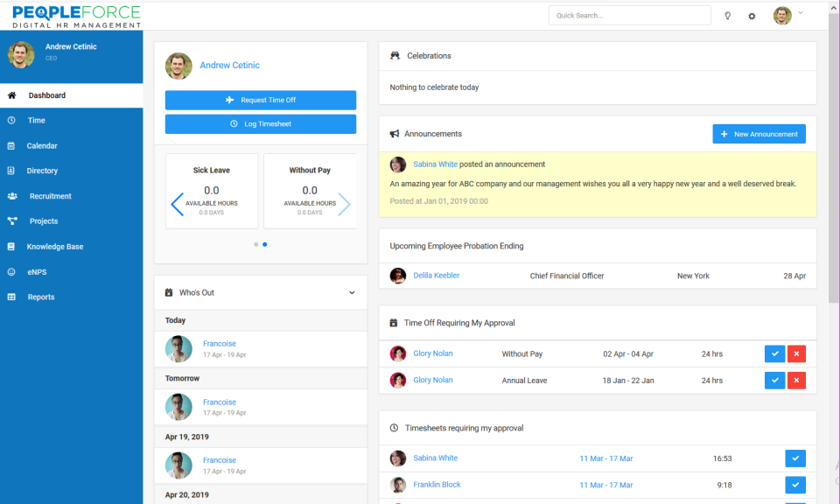Viewport: 840px width, 504px height.
Task: Click Francoise link under Tomorrow
Action: point(219,402)
